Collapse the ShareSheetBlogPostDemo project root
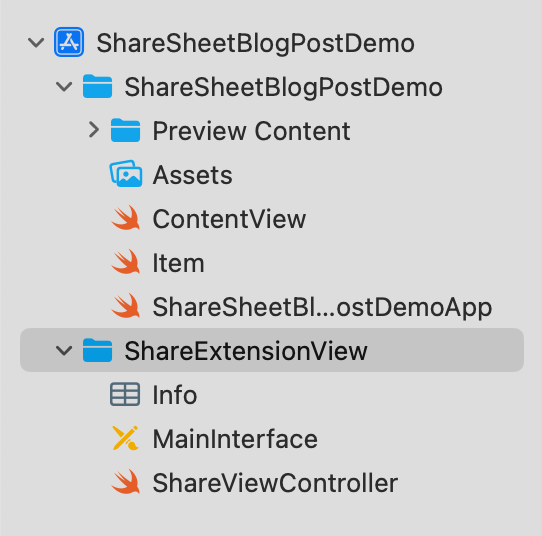542x536 pixels. click(36, 43)
